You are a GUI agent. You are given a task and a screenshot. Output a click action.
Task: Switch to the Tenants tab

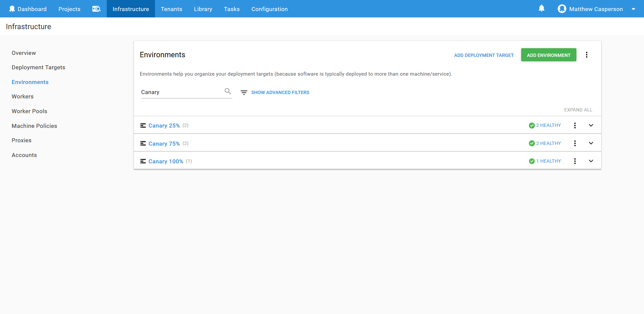(171, 9)
